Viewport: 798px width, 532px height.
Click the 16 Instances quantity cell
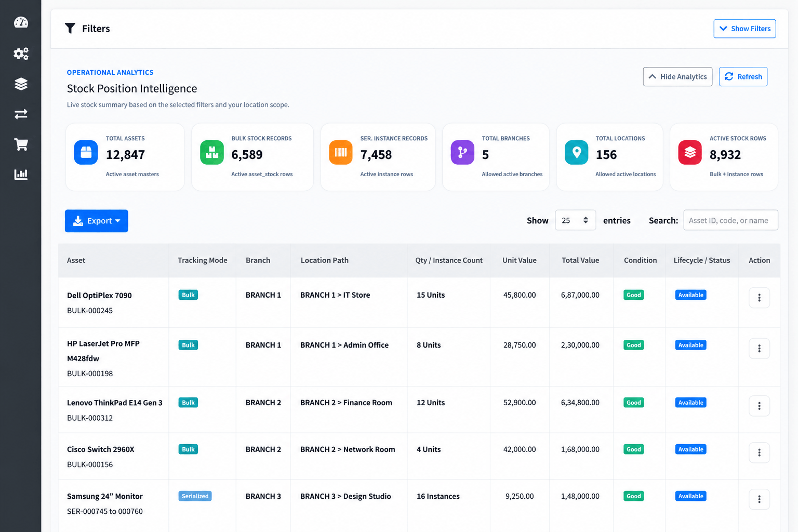[x=438, y=496]
